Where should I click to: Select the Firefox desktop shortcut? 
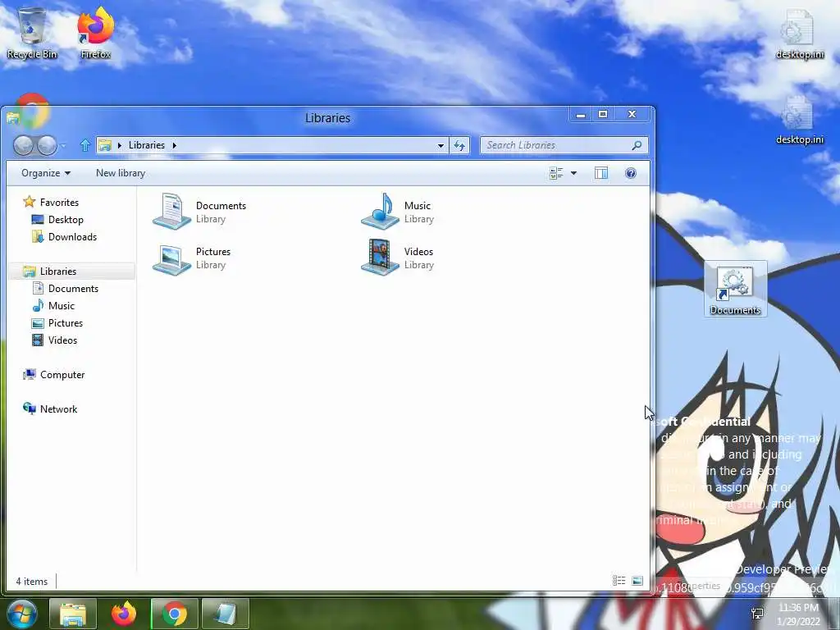click(x=96, y=33)
